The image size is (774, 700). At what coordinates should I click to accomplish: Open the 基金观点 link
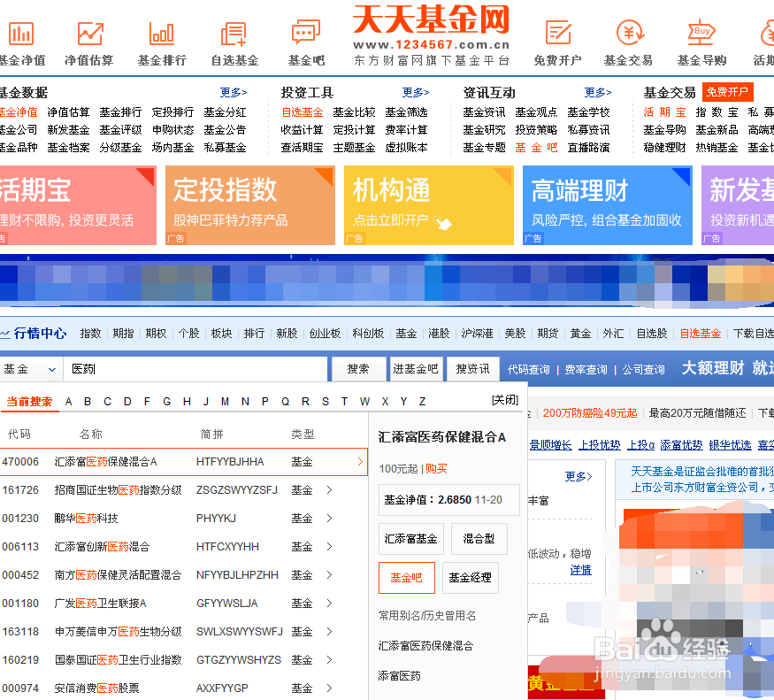point(536,112)
